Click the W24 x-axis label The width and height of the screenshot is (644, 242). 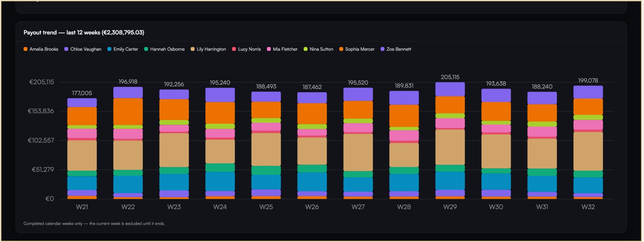click(220, 207)
